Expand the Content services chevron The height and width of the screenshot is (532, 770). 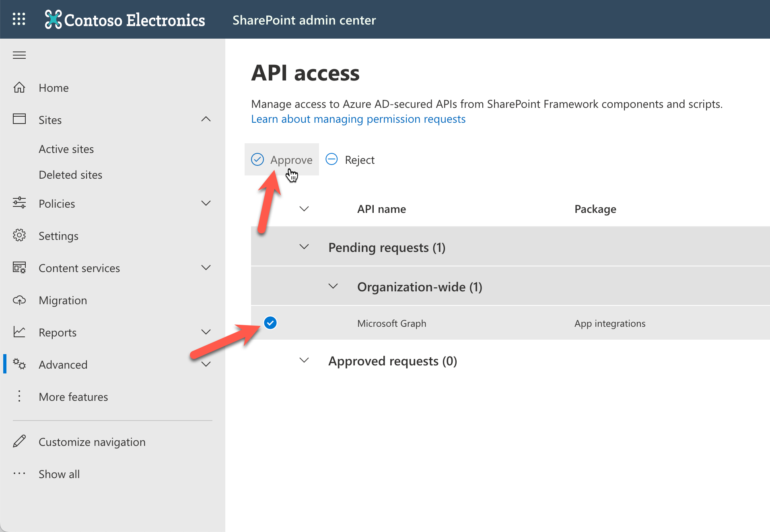[206, 268]
